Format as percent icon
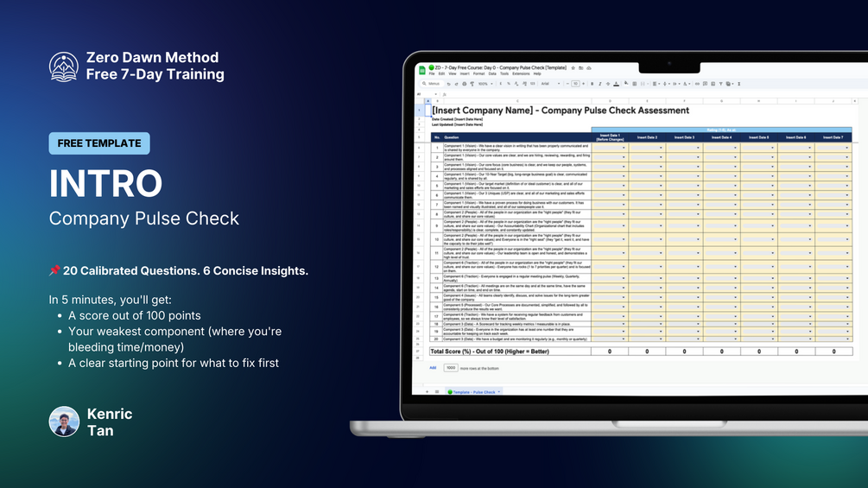Image resolution: width=868 pixels, height=488 pixels. [508, 84]
